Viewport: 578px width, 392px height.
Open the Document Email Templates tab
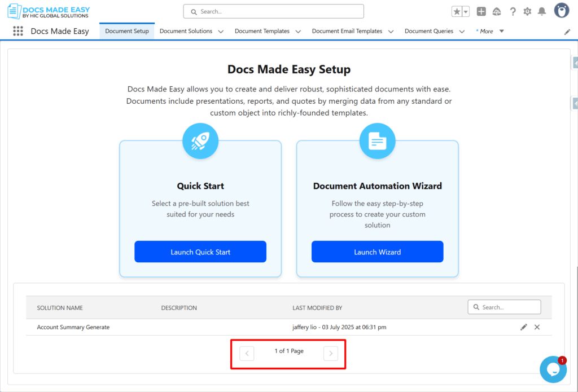click(347, 32)
